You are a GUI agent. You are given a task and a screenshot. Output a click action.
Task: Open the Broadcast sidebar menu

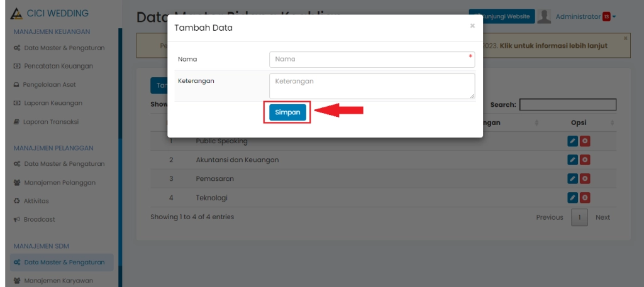click(39, 220)
